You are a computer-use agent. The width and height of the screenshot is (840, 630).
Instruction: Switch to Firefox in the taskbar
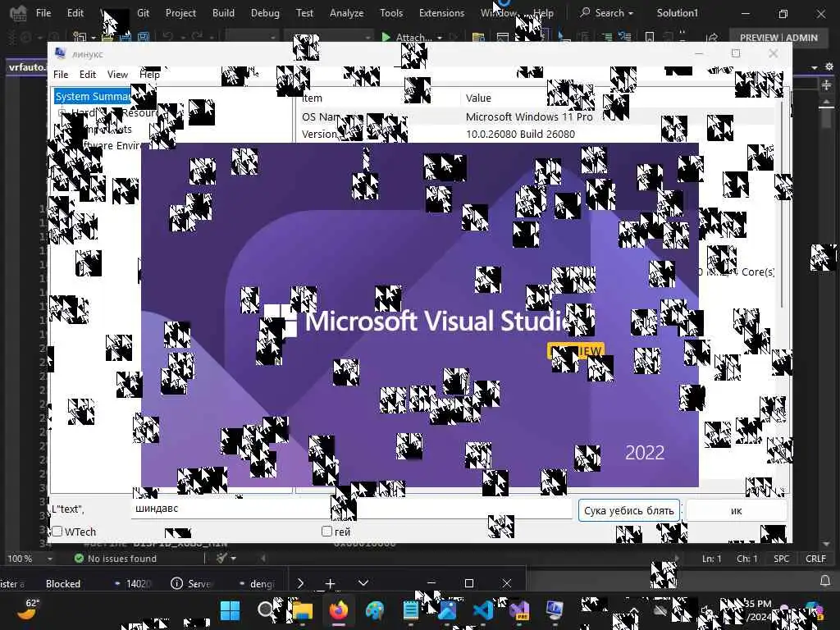pyautogui.click(x=339, y=610)
